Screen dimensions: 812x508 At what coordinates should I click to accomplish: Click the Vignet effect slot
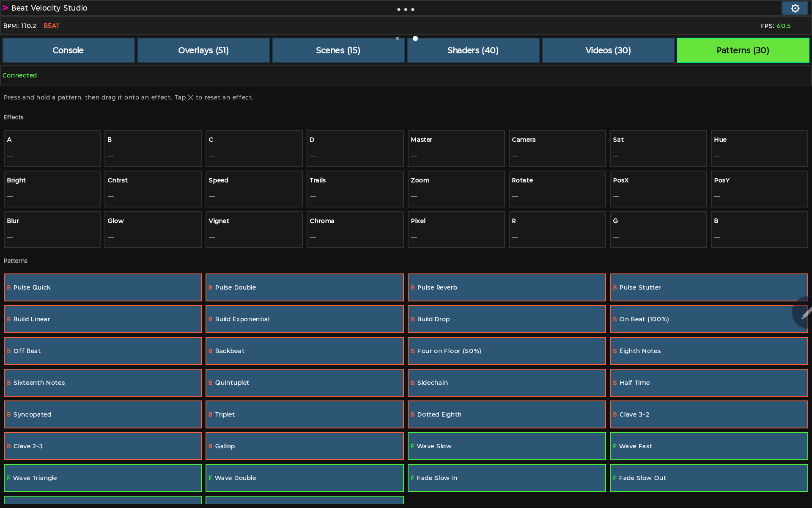[254, 229]
